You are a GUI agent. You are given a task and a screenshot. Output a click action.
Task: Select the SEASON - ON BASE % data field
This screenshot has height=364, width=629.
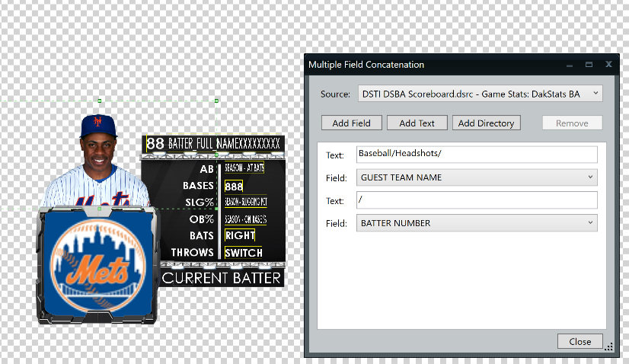point(245,219)
